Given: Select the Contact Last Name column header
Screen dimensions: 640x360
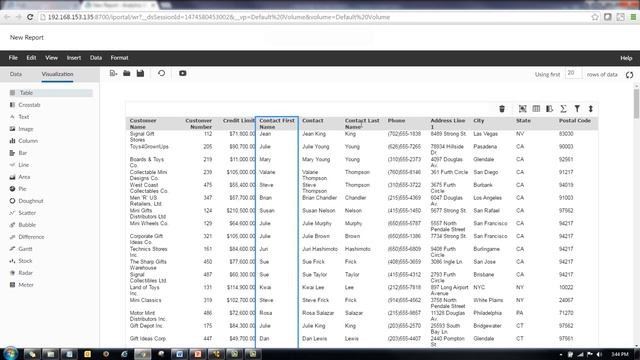Looking at the screenshot, I should pyautogui.click(x=362, y=124).
